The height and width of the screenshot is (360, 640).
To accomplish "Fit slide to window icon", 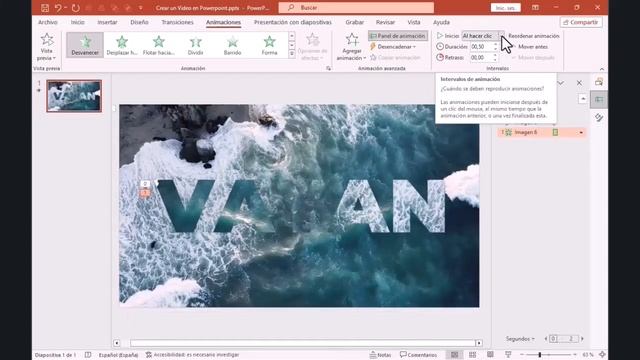I will tap(602, 355).
